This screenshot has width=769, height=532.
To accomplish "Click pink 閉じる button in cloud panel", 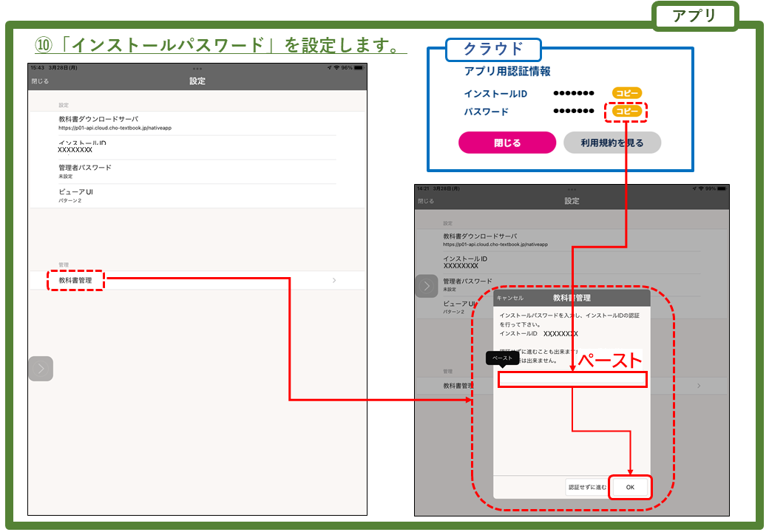I will pyautogui.click(x=507, y=143).
